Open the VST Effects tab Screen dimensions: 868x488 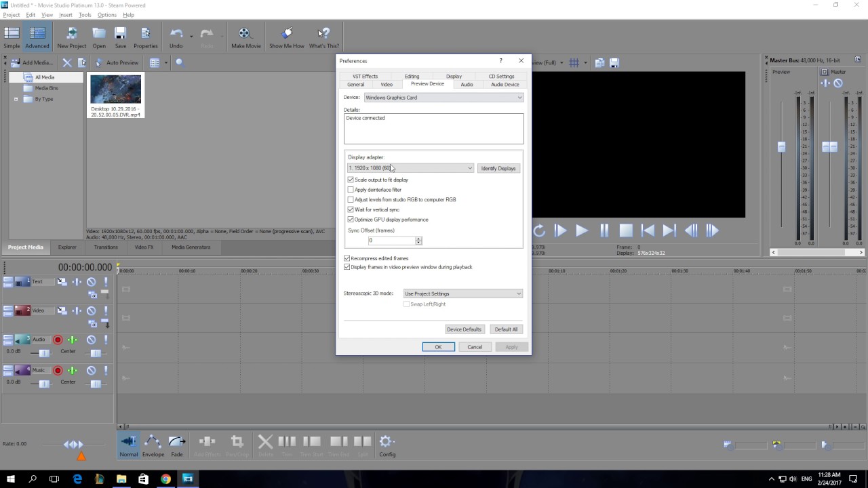(x=365, y=76)
